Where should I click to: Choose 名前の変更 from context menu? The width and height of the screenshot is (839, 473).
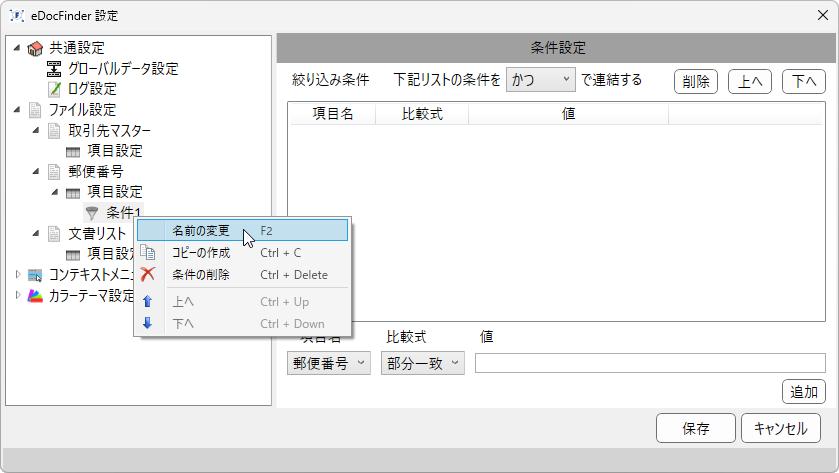(242, 231)
